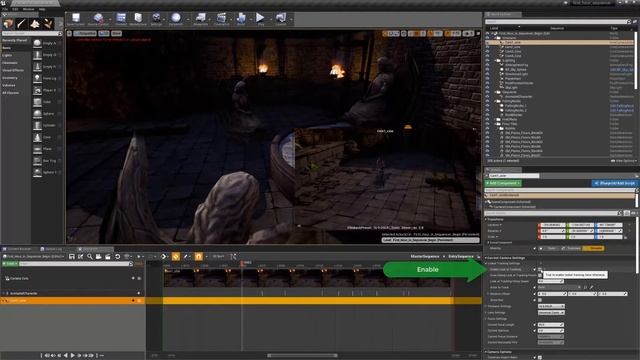Open Source Control toolbar button
The width and height of the screenshot is (640, 360).
click(98, 18)
